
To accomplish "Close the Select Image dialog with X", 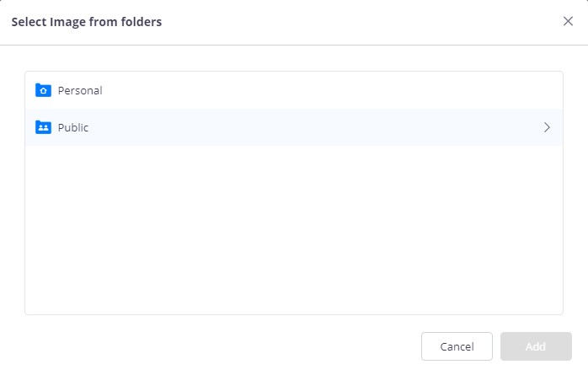I will (x=568, y=21).
